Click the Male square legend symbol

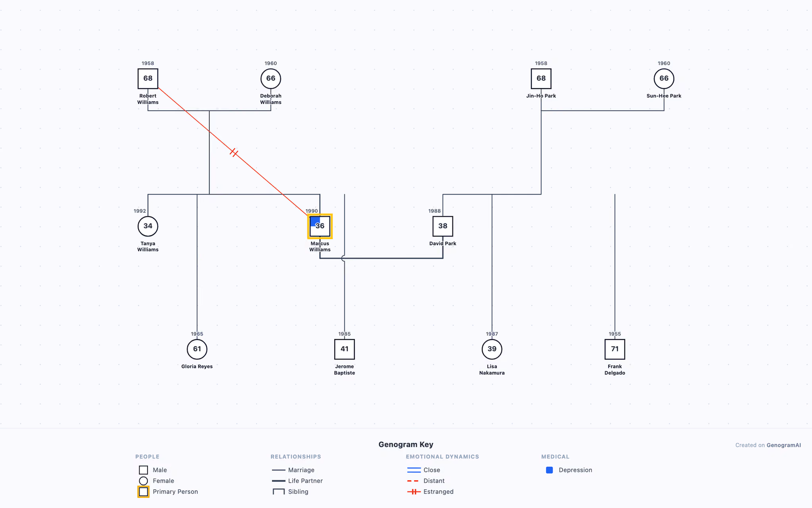coord(144,470)
